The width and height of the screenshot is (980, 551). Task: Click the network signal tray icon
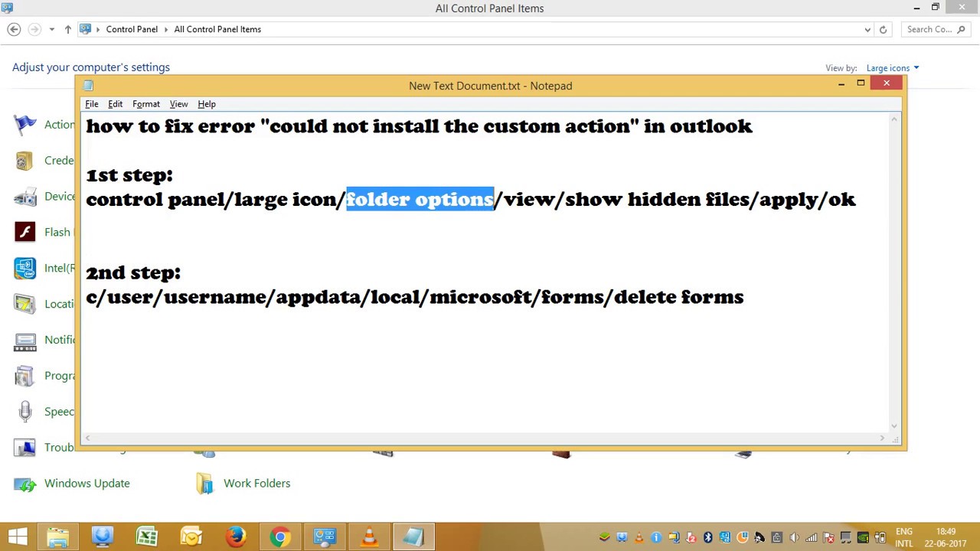[x=812, y=537]
